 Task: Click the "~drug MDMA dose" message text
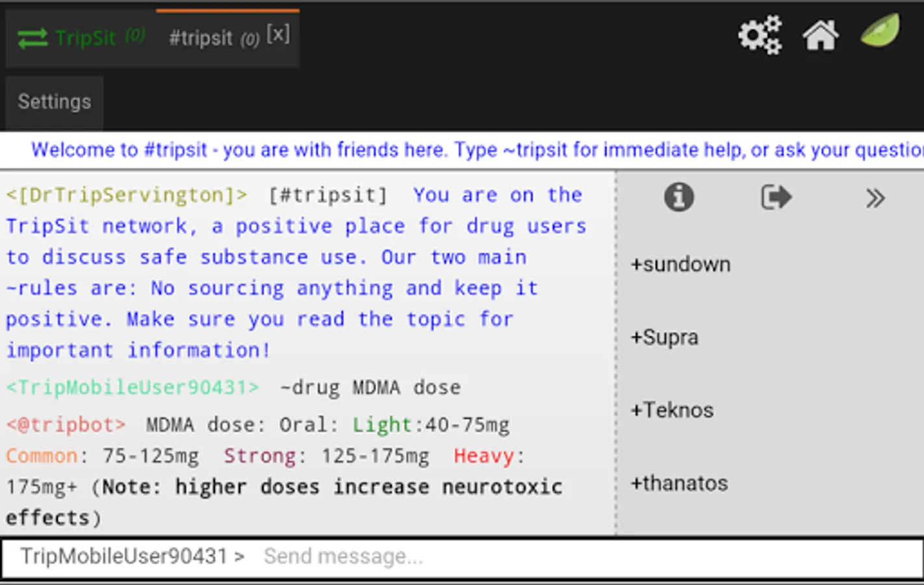point(370,387)
